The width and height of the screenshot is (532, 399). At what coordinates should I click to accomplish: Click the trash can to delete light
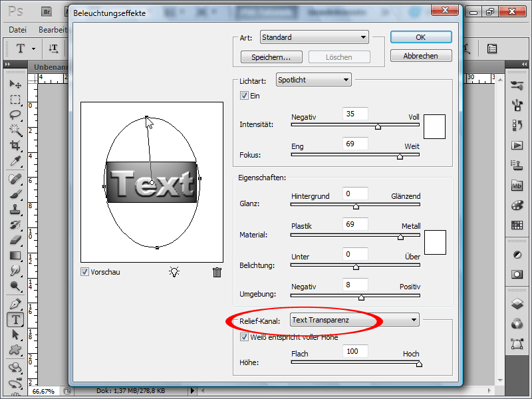[x=217, y=272]
